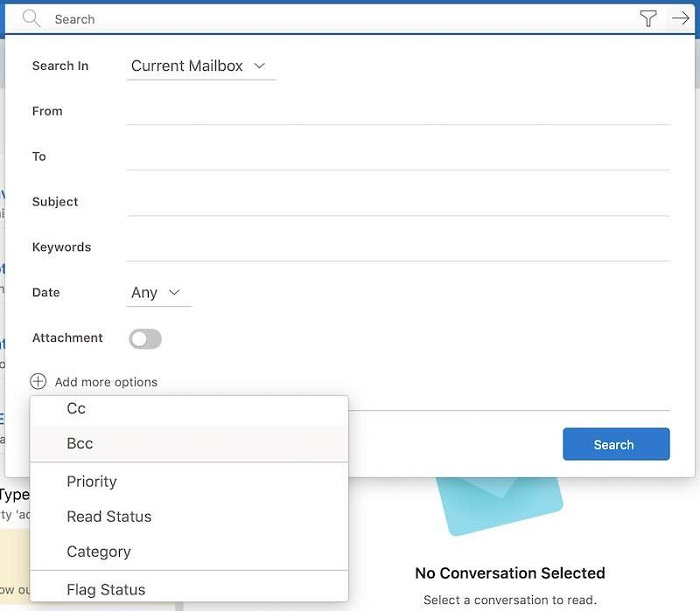The image size is (700, 611).
Task: Click into the From field
Action: (398, 111)
